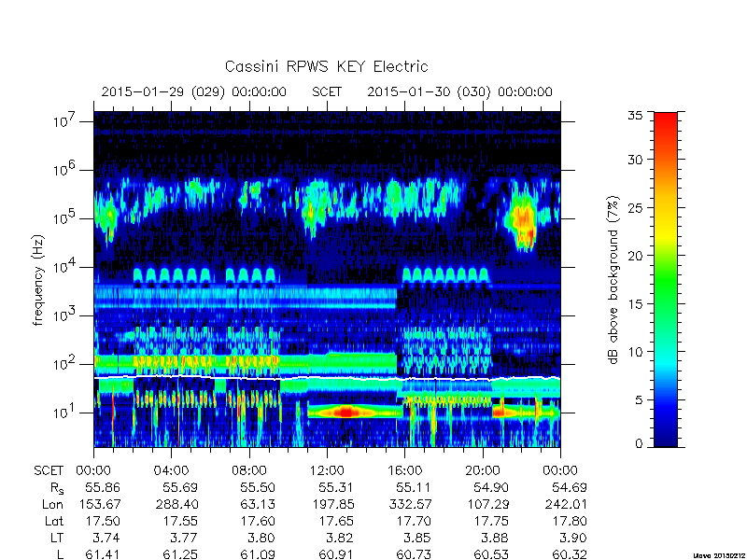Click the '16:00' time axis label
This screenshot has width=747, height=560.
[x=404, y=471]
